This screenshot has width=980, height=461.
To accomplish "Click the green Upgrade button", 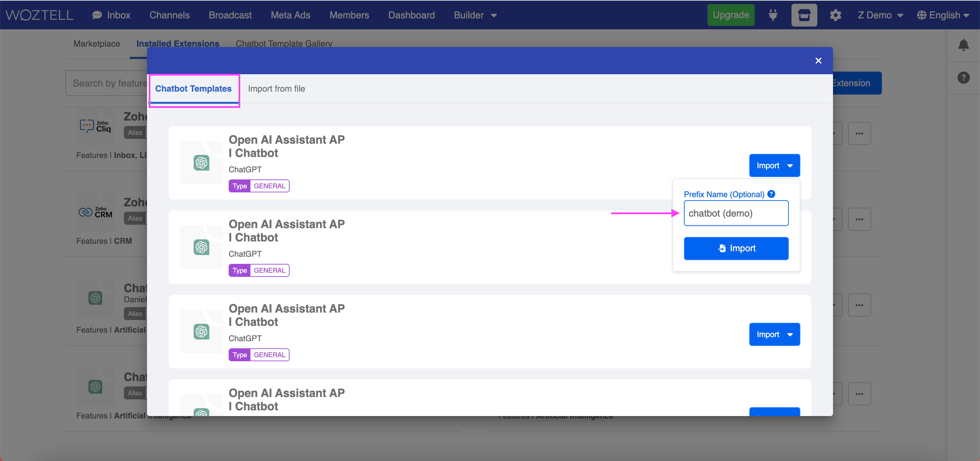I will [731, 15].
